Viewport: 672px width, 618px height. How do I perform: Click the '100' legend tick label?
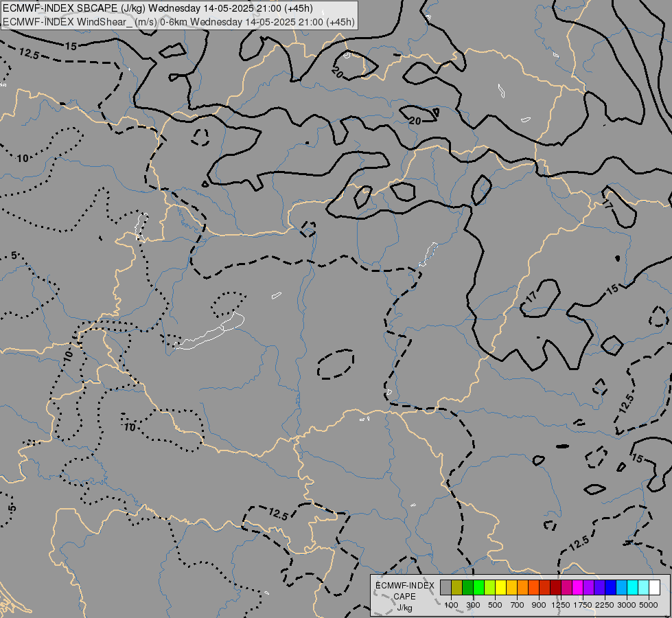(x=451, y=605)
